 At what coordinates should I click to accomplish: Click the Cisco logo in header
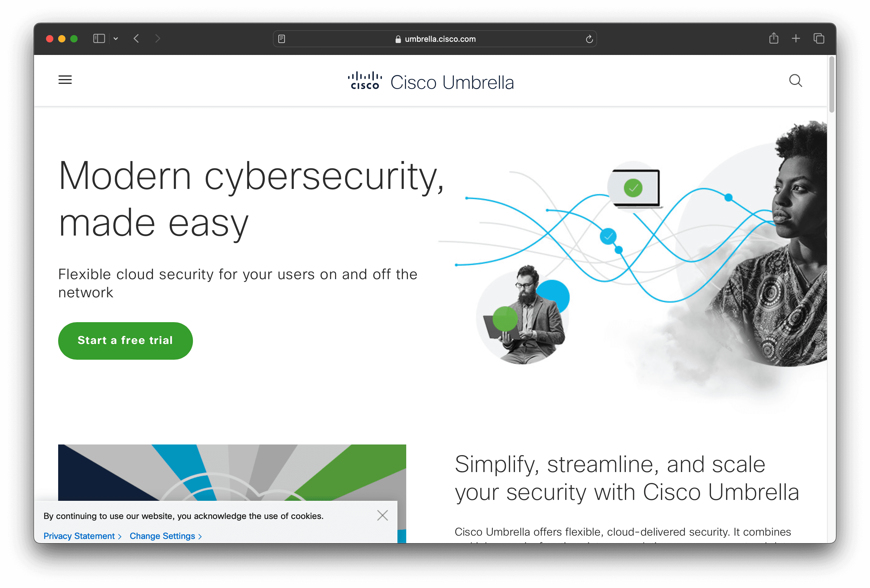point(365,81)
